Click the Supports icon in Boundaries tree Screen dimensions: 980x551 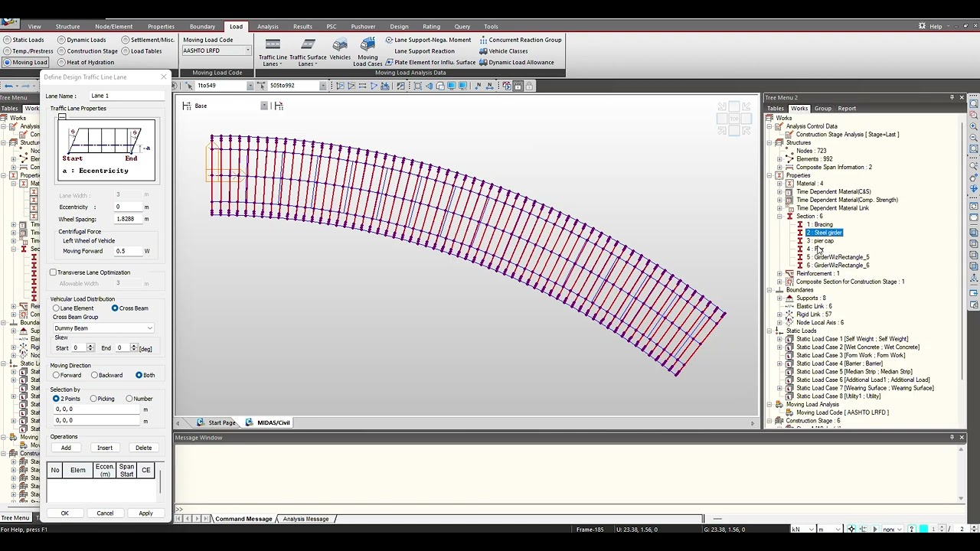tap(789, 298)
